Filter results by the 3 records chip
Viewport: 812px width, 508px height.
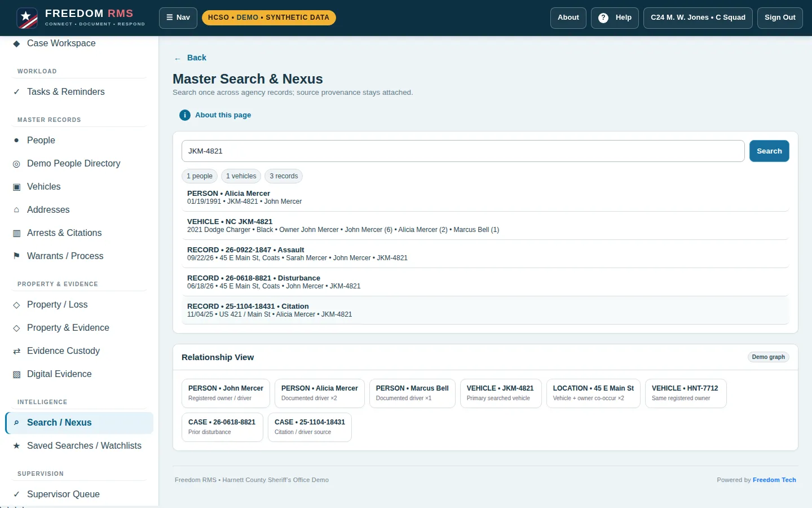[x=284, y=176]
